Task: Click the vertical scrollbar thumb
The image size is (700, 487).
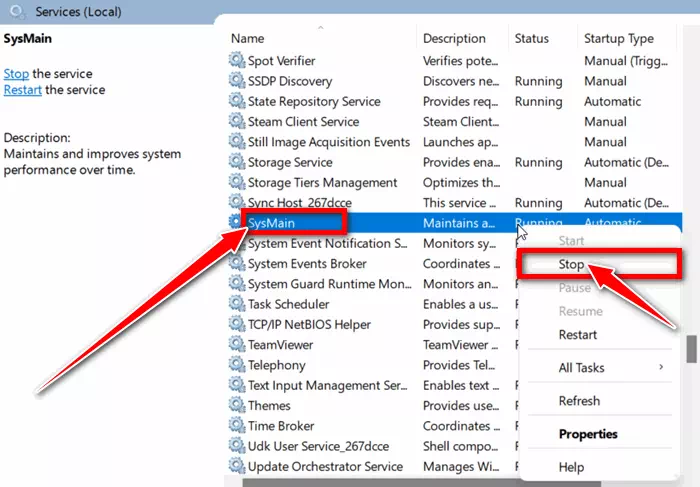Action: point(691,349)
